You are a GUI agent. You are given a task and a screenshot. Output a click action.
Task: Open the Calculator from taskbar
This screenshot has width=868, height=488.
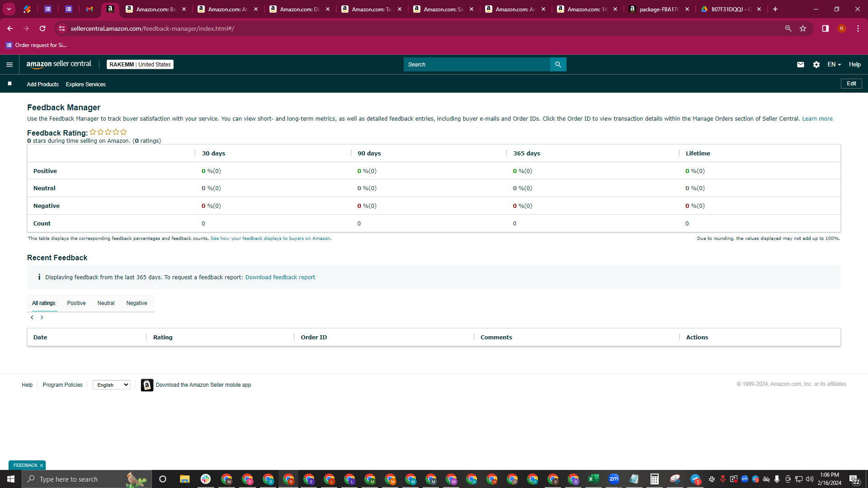coord(654,479)
